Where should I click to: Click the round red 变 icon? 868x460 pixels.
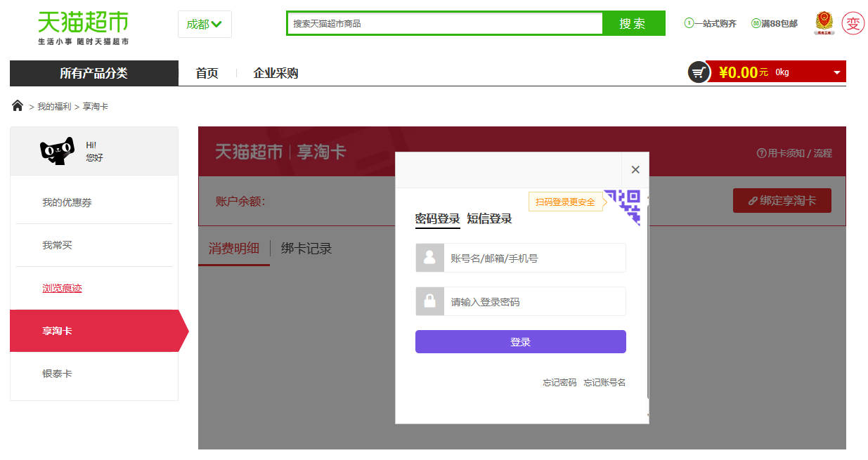pos(853,23)
